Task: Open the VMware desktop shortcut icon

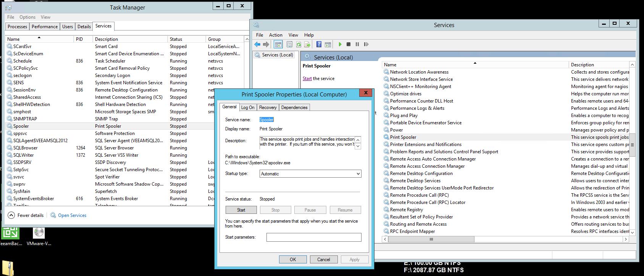Action: (x=39, y=233)
